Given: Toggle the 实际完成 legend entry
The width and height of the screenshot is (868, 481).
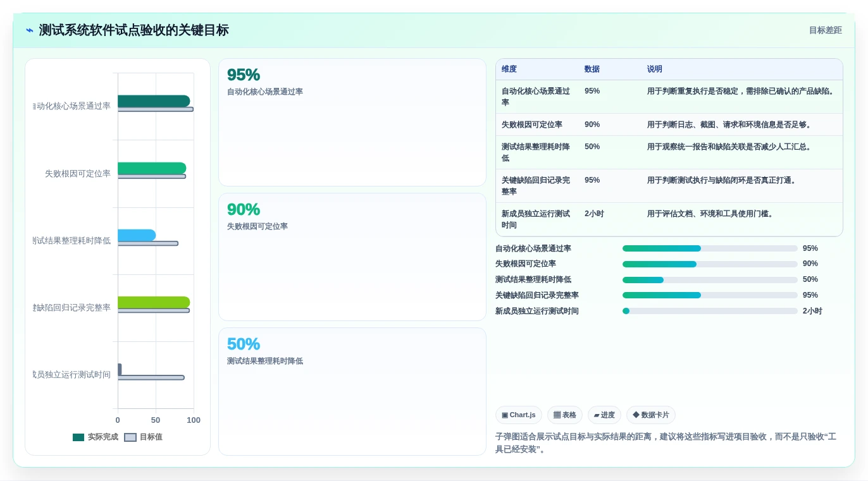Looking at the screenshot, I should (x=96, y=437).
